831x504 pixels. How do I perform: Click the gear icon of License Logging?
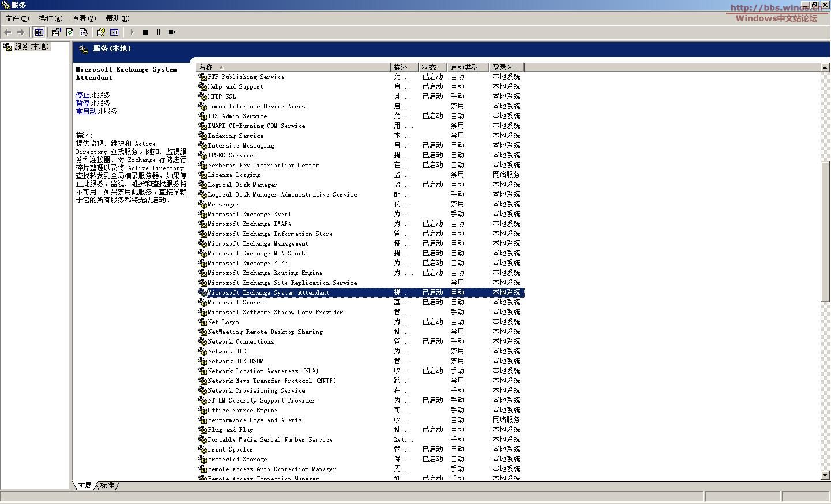(x=202, y=175)
